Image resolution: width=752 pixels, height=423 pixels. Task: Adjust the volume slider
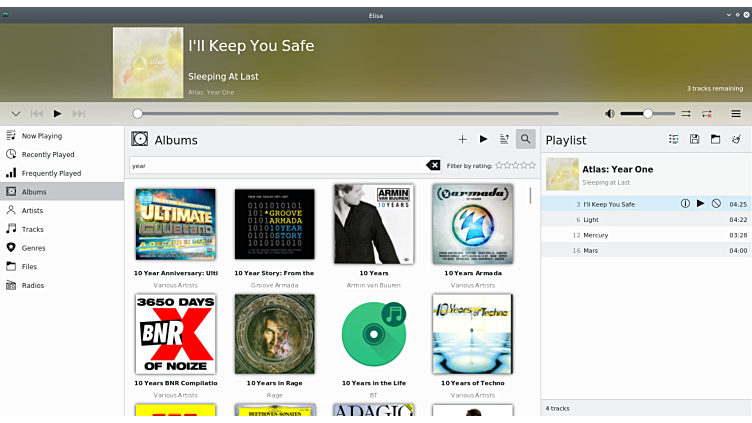pyautogui.click(x=647, y=114)
